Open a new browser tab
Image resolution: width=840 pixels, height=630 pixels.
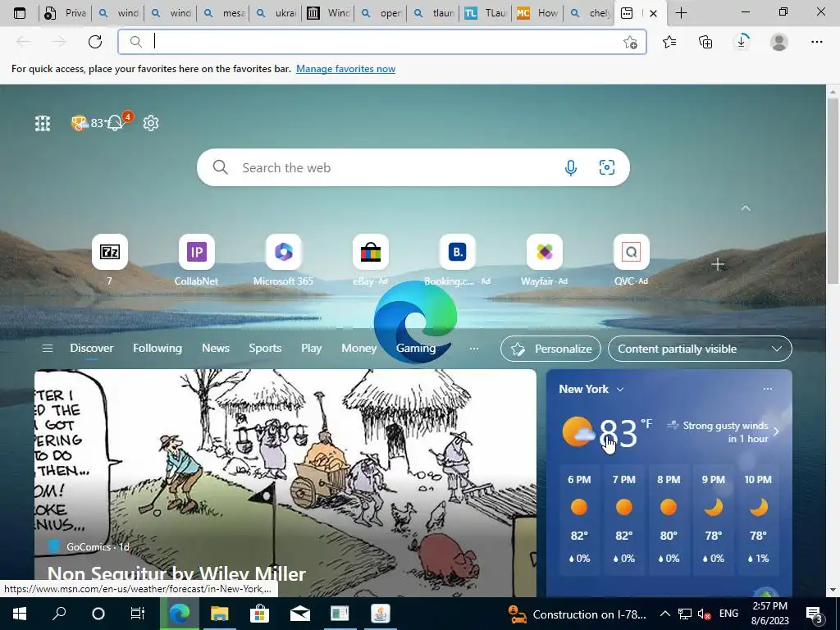[681, 13]
